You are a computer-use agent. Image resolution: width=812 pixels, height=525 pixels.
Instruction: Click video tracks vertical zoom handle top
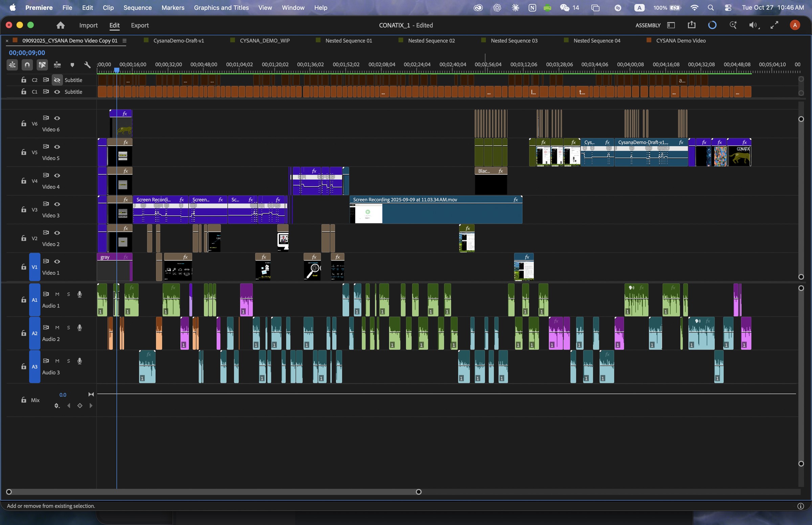(x=801, y=119)
